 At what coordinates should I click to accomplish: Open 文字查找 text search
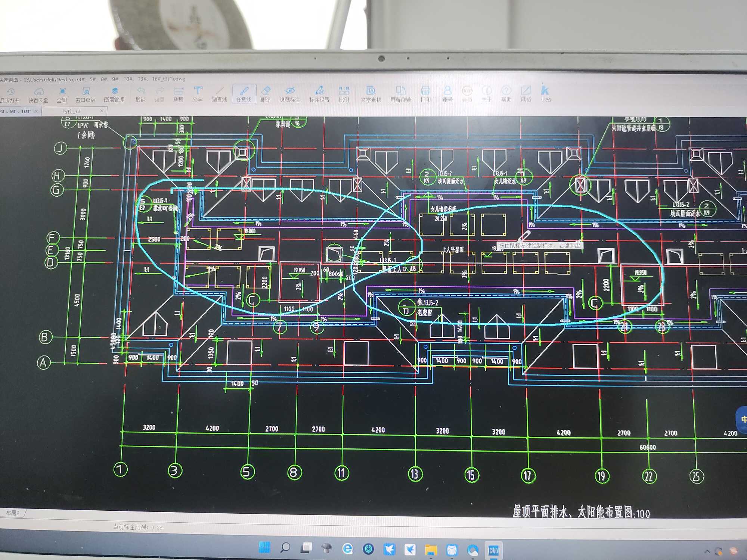[x=371, y=94]
